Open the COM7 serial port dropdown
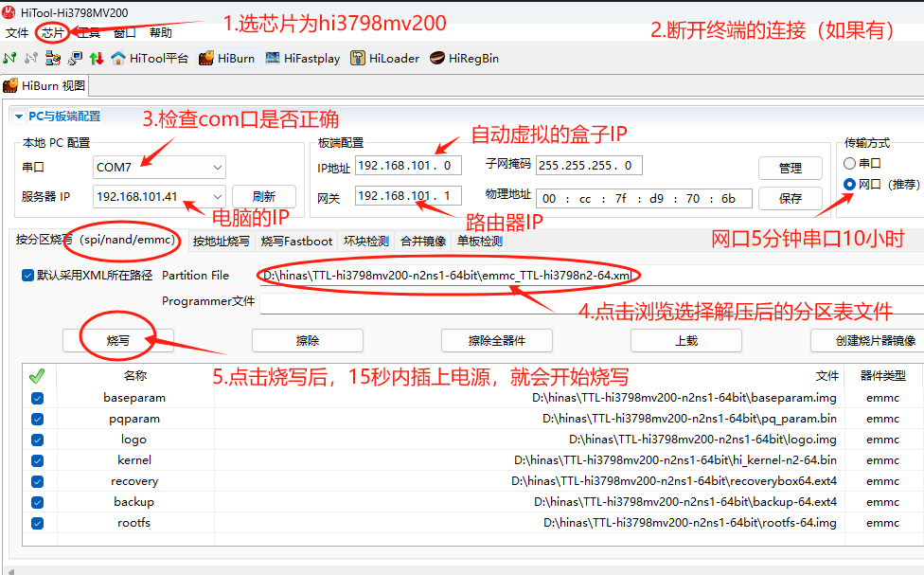Image resolution: width=924 pixels, height=575 pixels. pyautogui.click(x=218, y=168)
